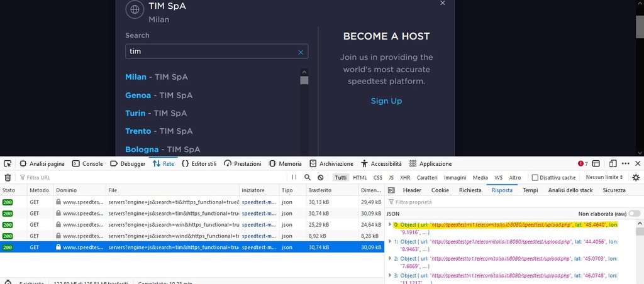Show Tempi tab of request details
Image resolution: width=644 pixels, height=284 pixels.
[x=530, y=190]
